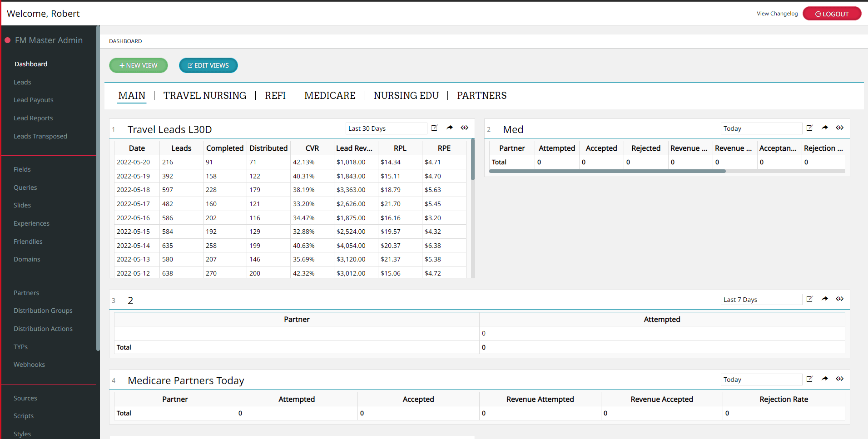The width and height of the screenshot is (868, 439).
Task: Click embed code icon on Med widget
Action: pyautogui.click(x=839, y=128)
